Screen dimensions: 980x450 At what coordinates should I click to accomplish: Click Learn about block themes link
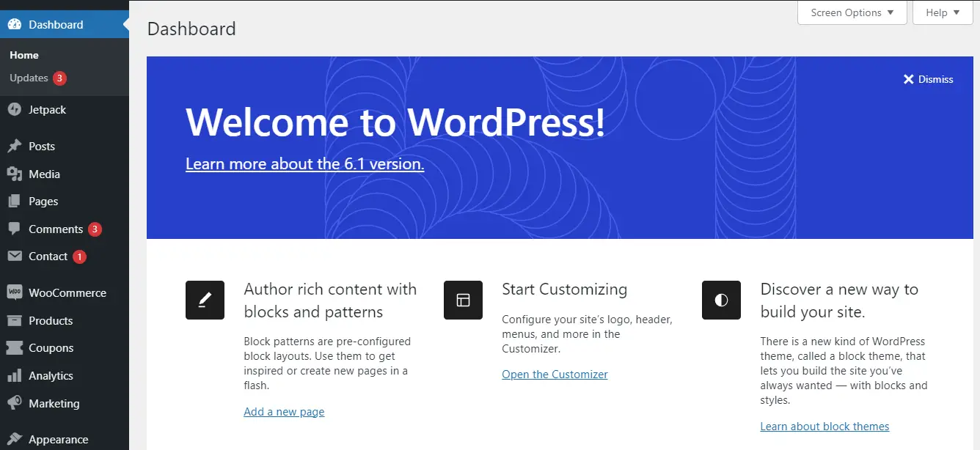coord(824,427)
